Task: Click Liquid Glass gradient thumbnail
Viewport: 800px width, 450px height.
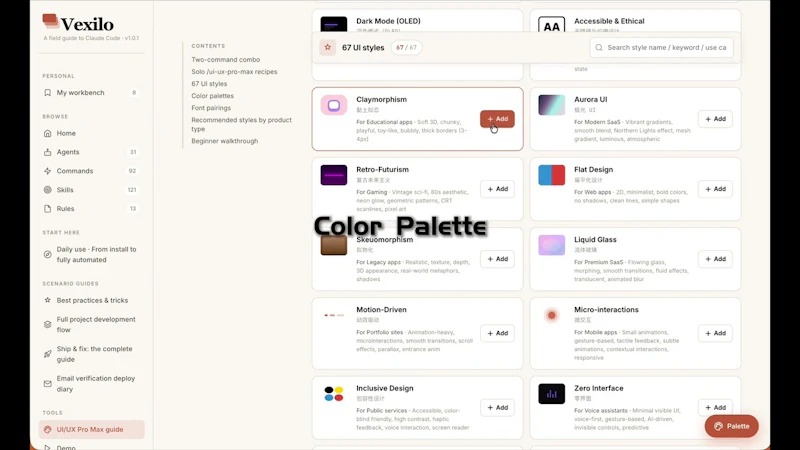Action: (x=552, y=245)
